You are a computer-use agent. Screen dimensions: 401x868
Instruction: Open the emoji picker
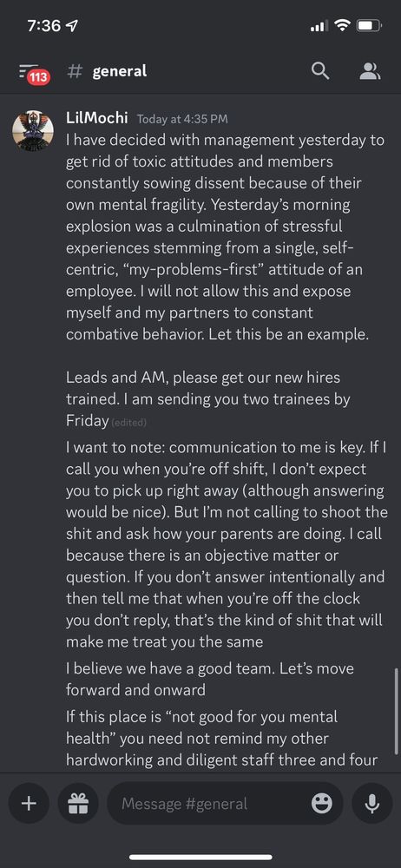(322, 803)
